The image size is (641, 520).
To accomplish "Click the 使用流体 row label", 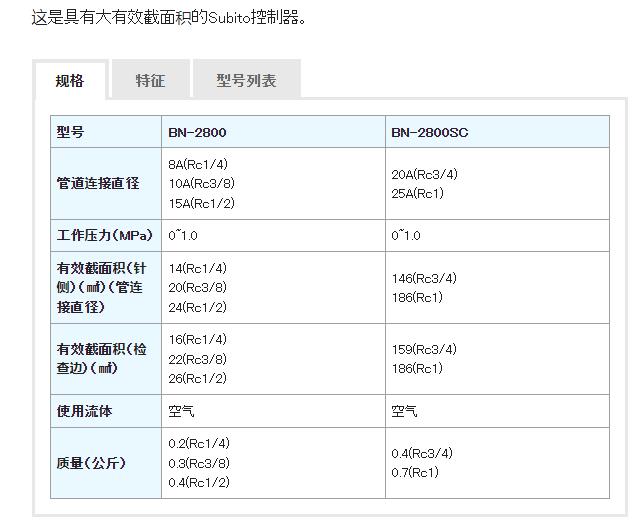I will 84,411.
